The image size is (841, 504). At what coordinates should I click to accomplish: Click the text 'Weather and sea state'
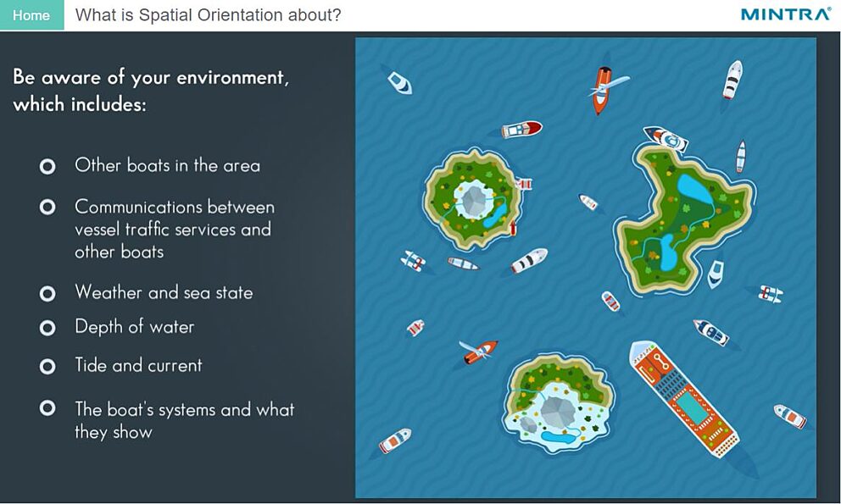pyautogui.click(x=164, y=292)
